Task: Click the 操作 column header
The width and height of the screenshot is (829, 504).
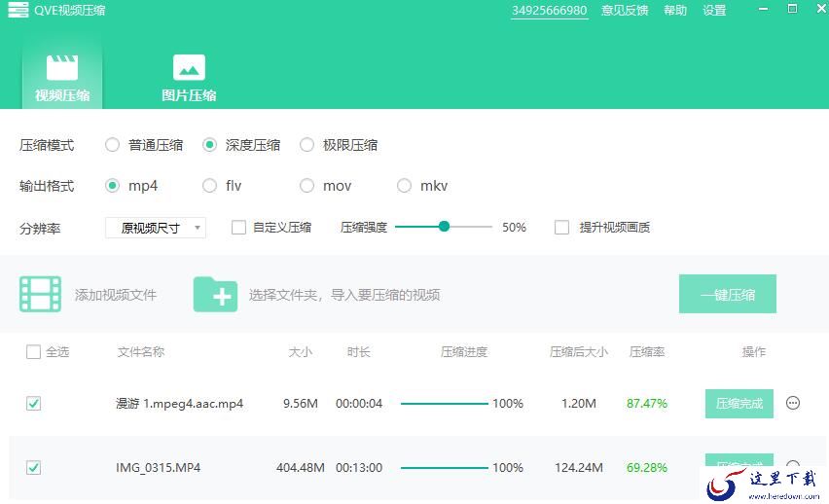Action: [x=754, y=351]
